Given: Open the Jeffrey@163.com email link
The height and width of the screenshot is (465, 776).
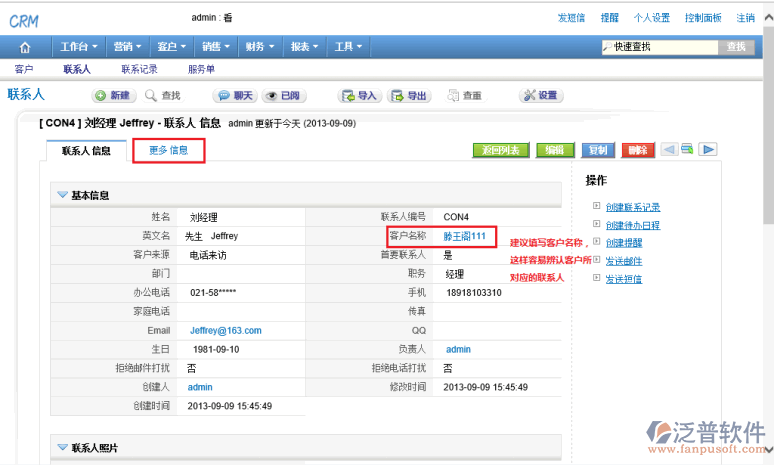Looking at the screenshot, I should pos(225,330).
